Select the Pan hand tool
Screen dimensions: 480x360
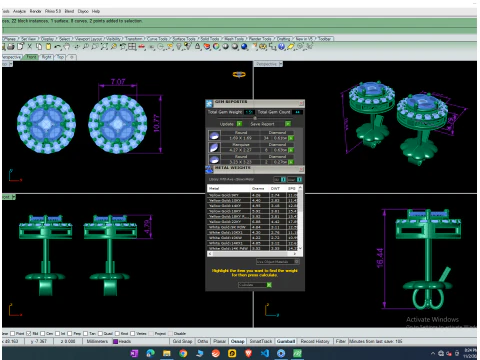[x=67, y=47]
